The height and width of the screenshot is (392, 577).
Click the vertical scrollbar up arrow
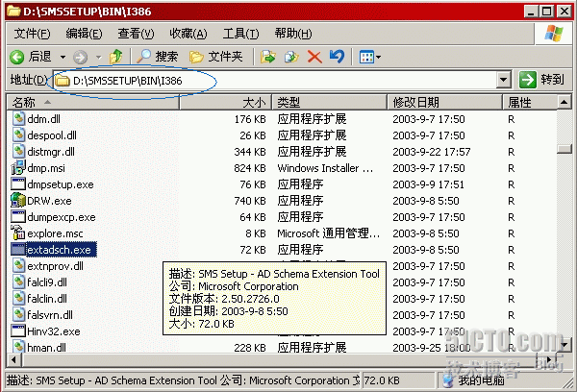pos(564,102)
